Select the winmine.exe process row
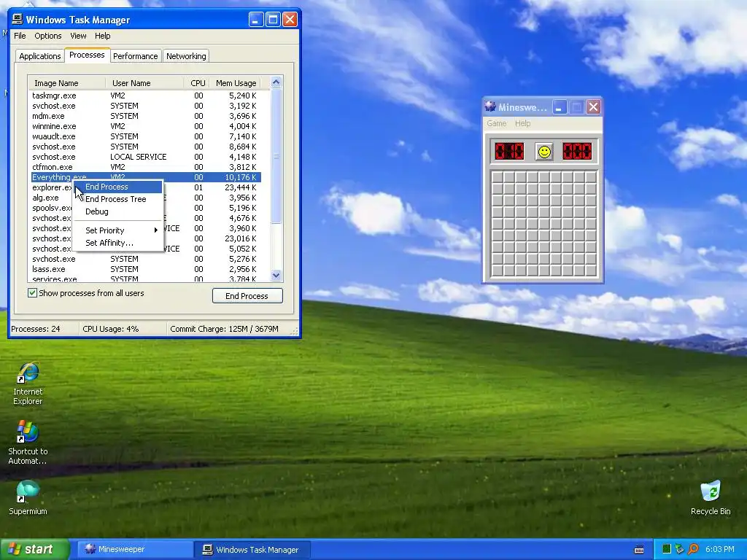 (145, 126)
